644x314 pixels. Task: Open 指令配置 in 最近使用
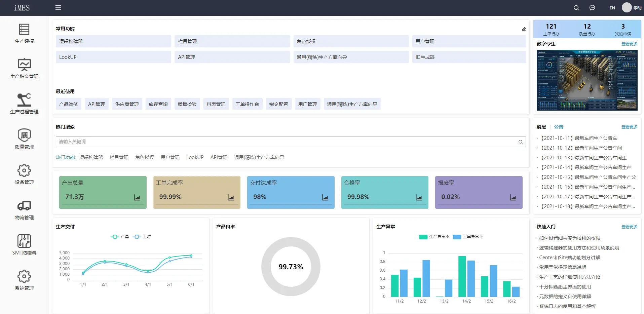(x=279, y=104)
